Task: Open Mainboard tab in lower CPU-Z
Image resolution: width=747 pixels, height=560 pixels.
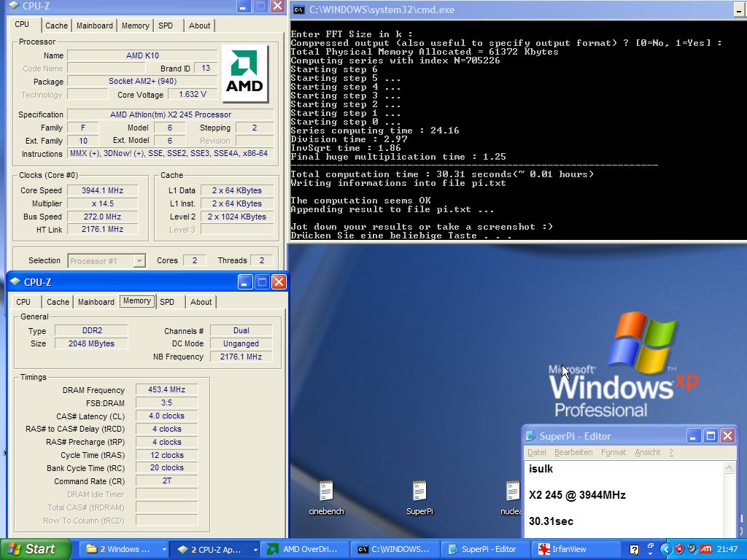Action: pyautogui.click(x=96, y=302)
